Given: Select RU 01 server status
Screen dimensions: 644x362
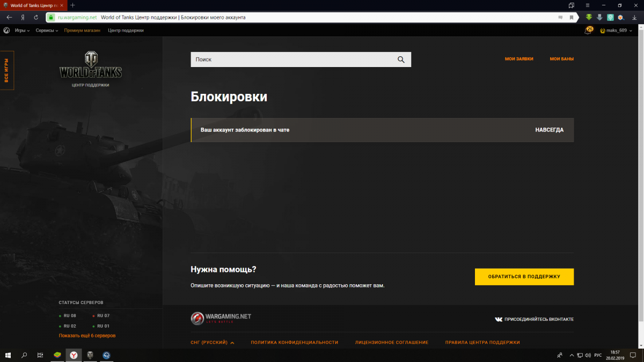Looking at the screenshot, I should [x=101, y=326].
